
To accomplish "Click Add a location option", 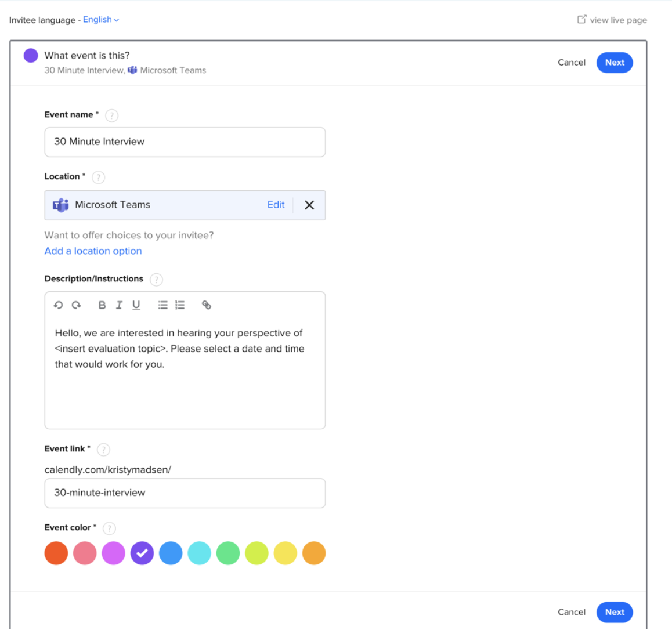I will [93, 251].
